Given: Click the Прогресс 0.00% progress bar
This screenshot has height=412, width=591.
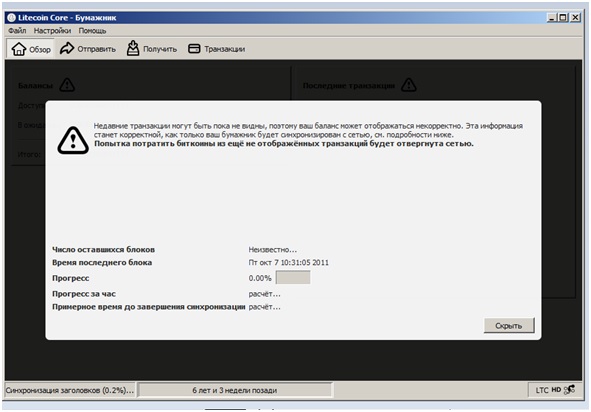Looking at the screenshot, I should point(293,278).
